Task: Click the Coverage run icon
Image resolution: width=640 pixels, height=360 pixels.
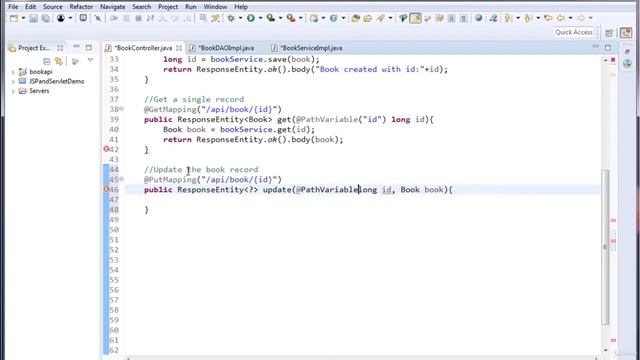Action: point(271,18)
